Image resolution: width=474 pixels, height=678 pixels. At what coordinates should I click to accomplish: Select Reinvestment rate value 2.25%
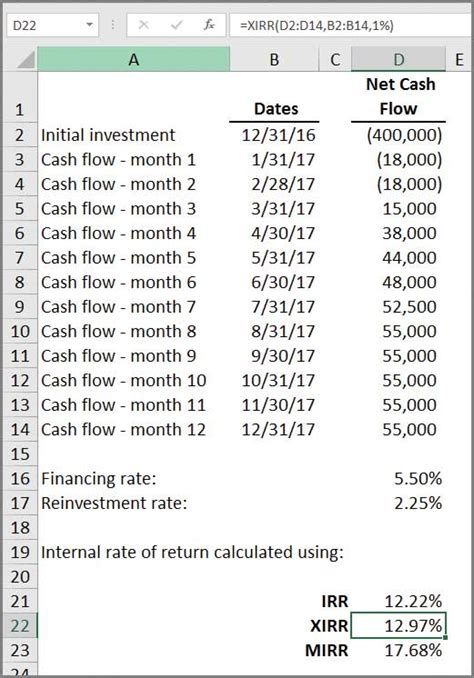click(398, 503)
